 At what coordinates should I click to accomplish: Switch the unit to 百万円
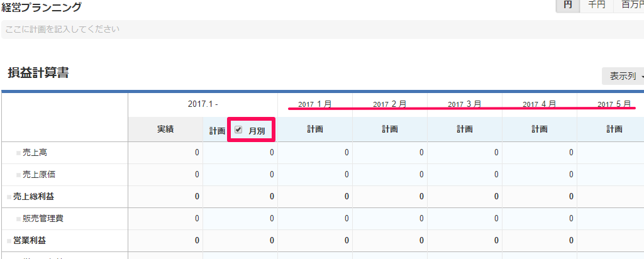tap(628, 6)
